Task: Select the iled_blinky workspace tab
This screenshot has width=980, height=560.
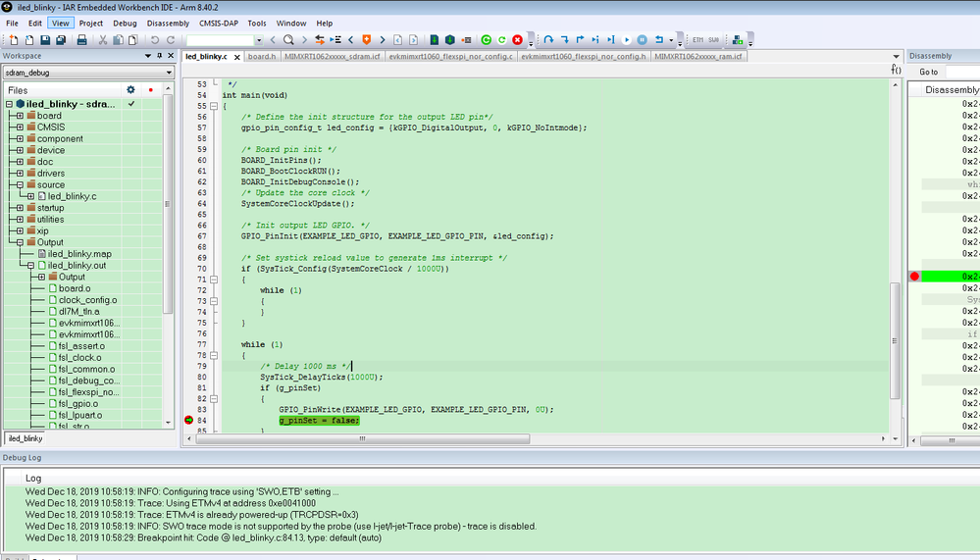Action: point(26,438)
